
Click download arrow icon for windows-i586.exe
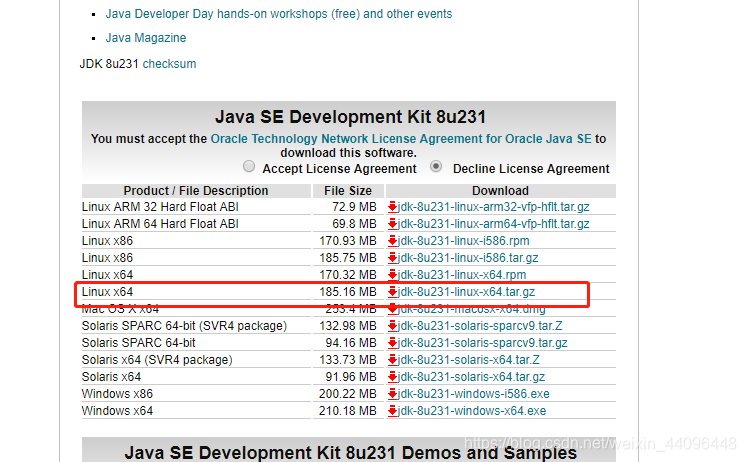[x=393, y=394]
